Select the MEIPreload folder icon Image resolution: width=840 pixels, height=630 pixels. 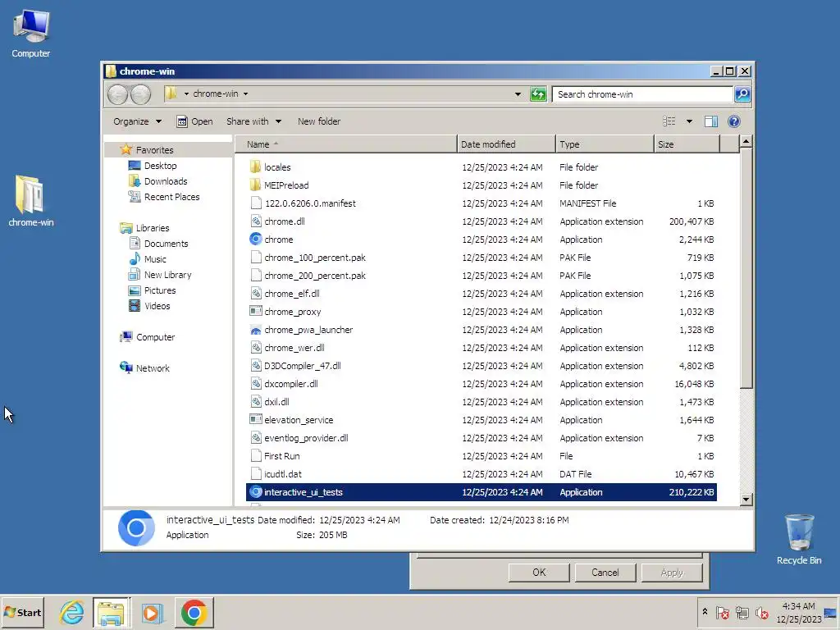pos(256,185)
